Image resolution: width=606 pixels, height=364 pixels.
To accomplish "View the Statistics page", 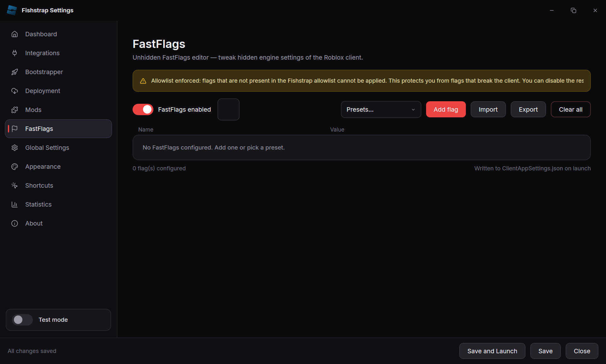I will coord(58,204).
